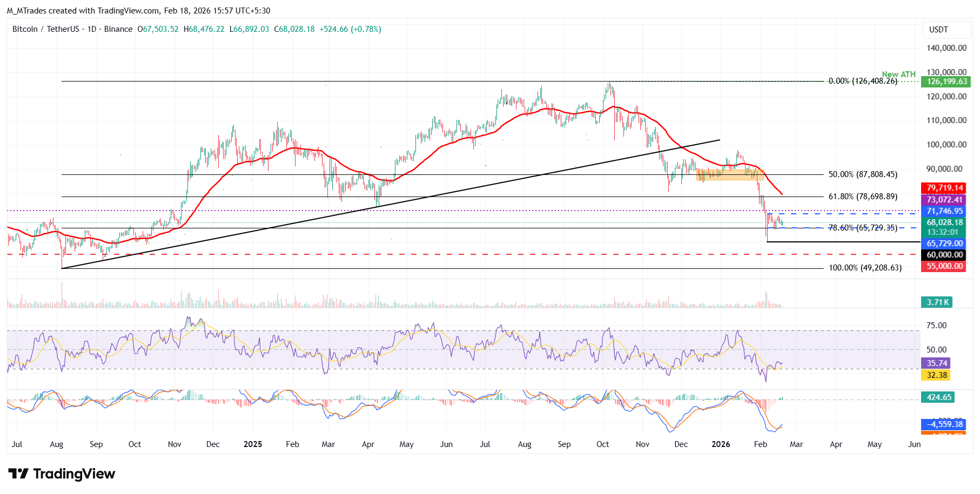Click the 55,000.00 red price tag
This screenshot has width=980, height=494.
[943, 266]
